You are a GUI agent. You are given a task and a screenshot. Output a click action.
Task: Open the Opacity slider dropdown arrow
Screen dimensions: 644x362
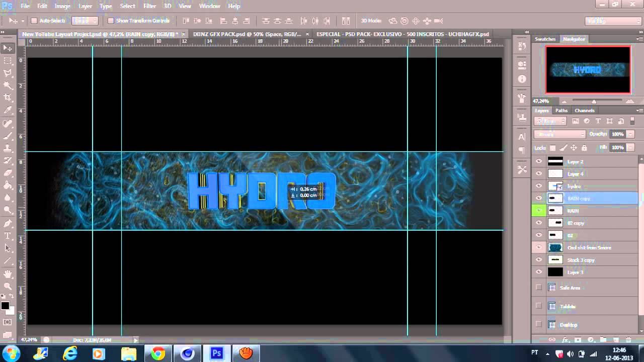[x=630, y=134]
